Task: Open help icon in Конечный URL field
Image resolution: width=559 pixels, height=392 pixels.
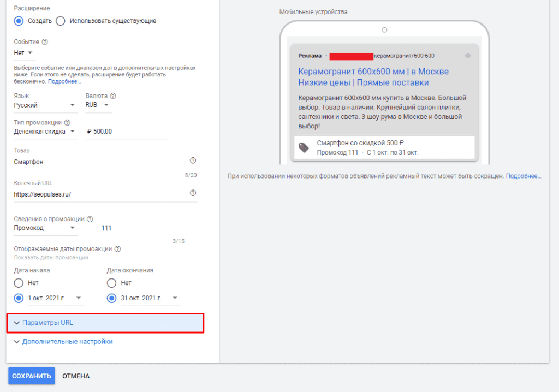Action: click(x=193, y=193)
